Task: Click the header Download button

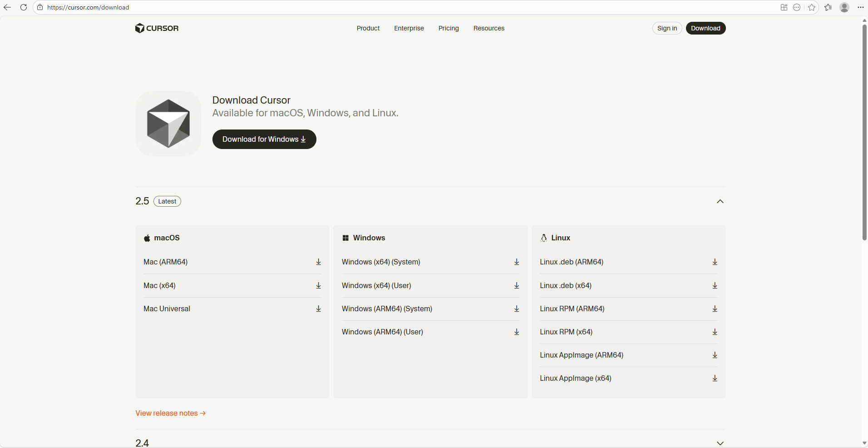Action: click(705, 28)
